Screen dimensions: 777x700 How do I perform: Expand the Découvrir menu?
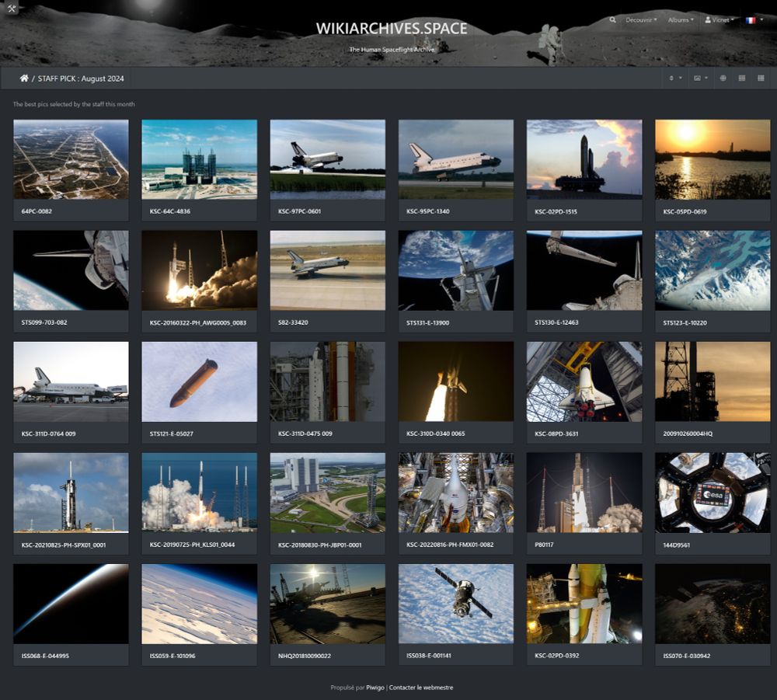(641, 20)
